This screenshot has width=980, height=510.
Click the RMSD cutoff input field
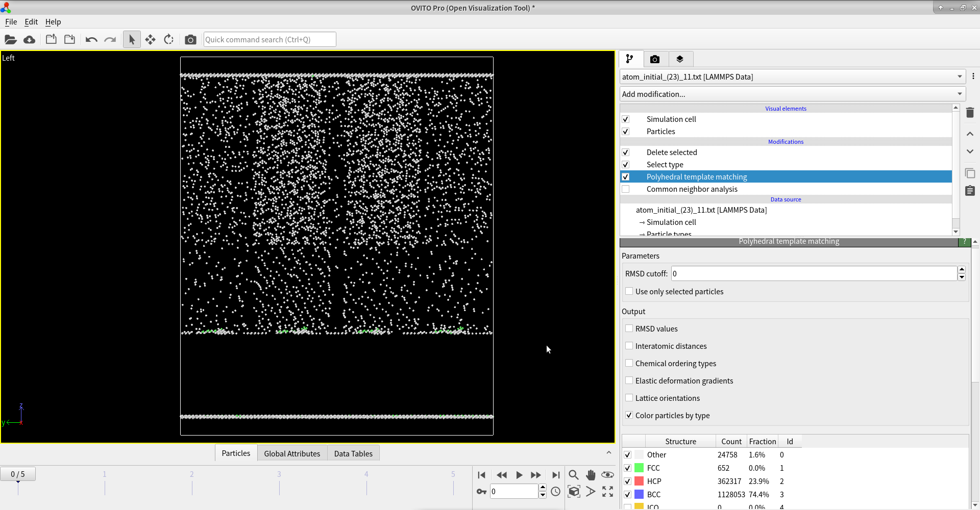tap(814, 274)
